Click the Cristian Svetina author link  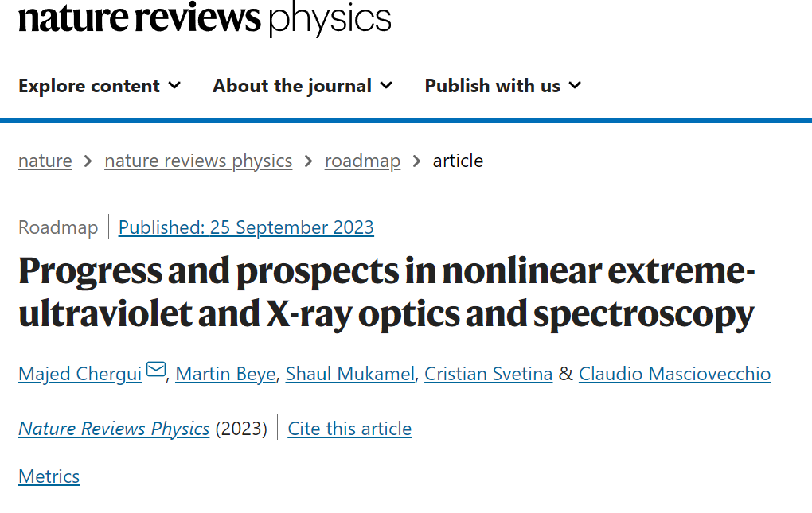click(488, 374)
